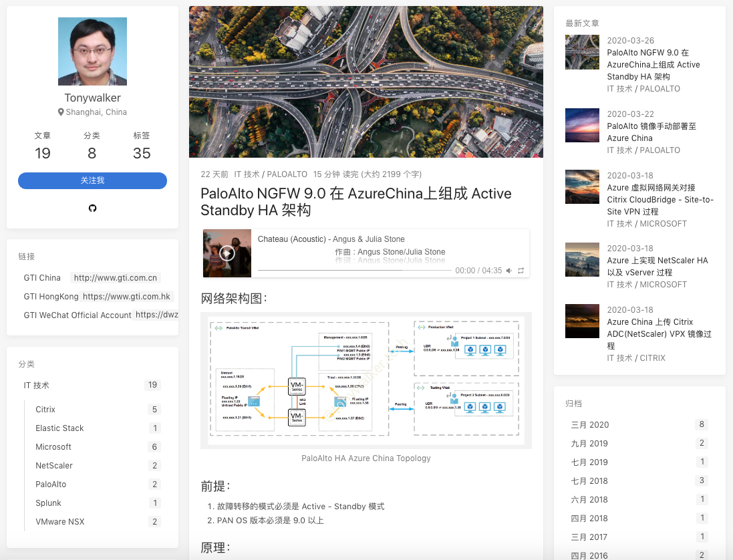This screenshot has height=560, width=733.
Task: Open the GTI China link
Action: click(x=42, y=278)
